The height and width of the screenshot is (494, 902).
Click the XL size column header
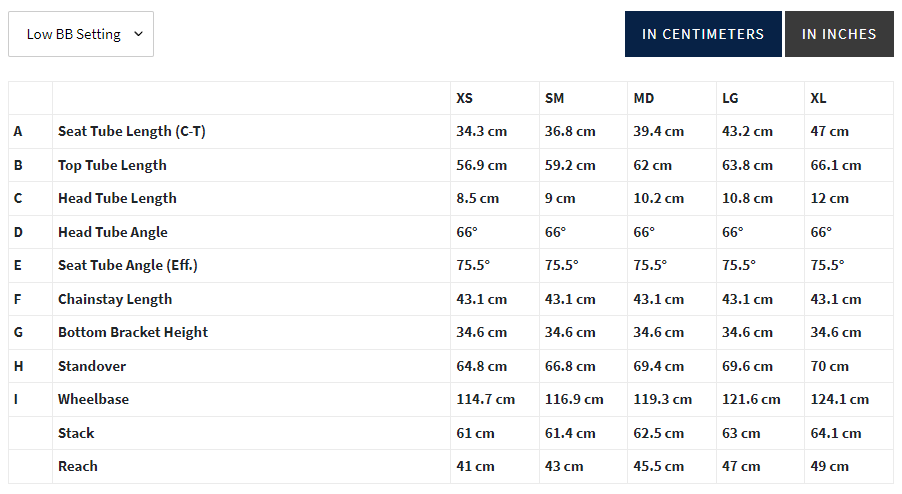tap(818, 98)
